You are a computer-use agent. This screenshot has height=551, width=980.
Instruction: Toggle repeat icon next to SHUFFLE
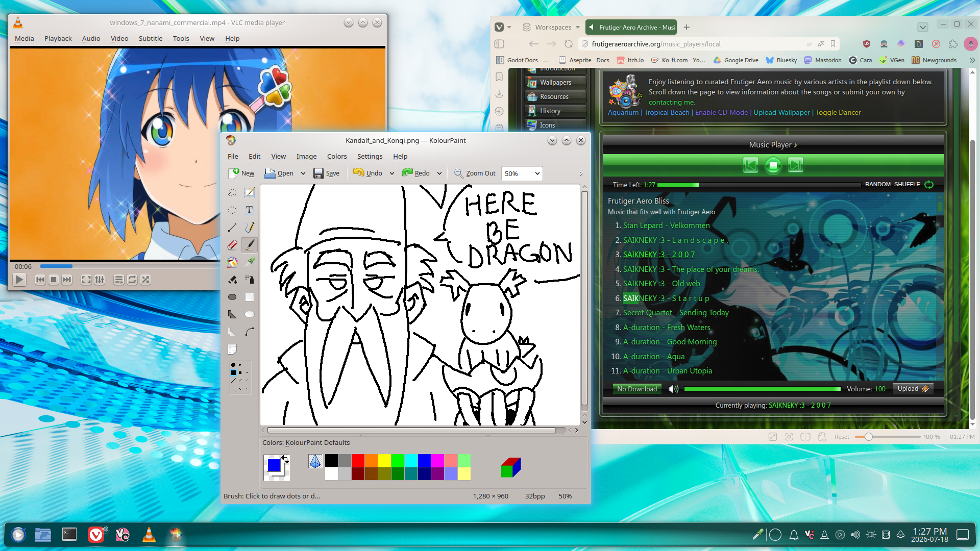click(929, 185)
